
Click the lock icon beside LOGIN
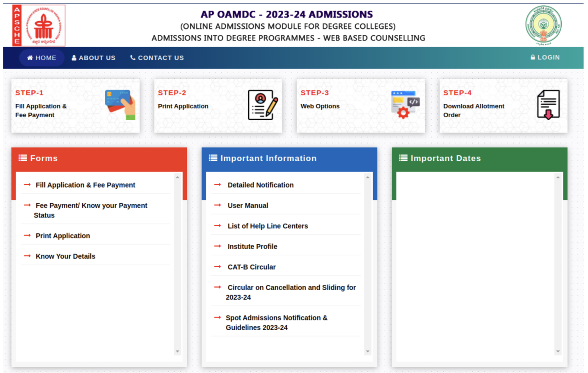tap(533, 57)
